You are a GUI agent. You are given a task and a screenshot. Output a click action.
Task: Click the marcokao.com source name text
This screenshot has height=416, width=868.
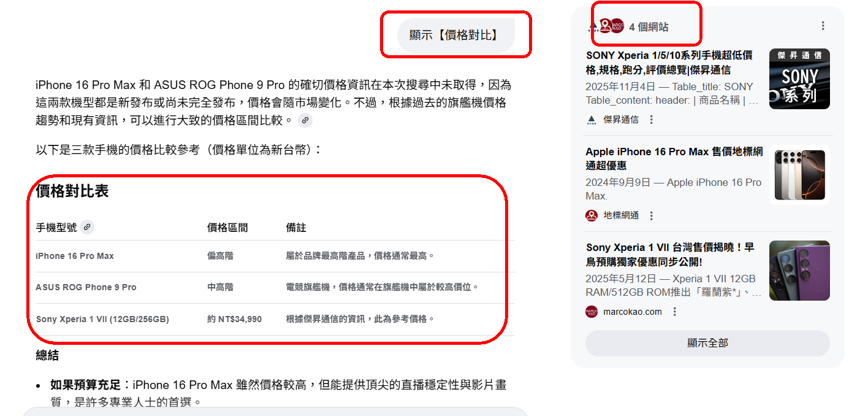click(633, 312)
